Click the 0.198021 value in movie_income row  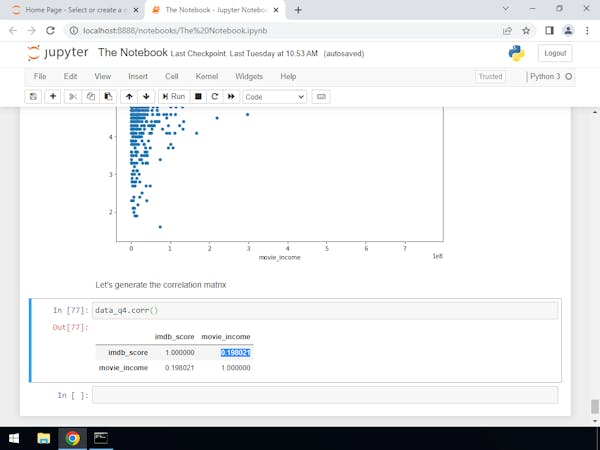coord(179,368)
